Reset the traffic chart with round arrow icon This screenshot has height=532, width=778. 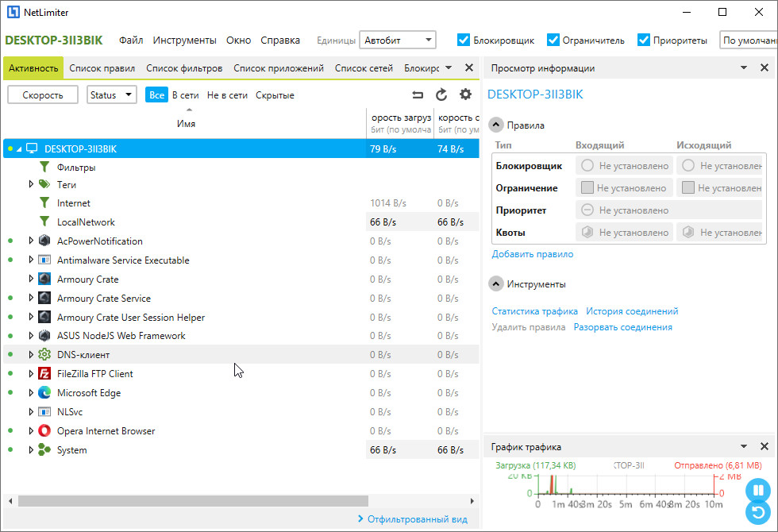click(x=757, y=513)
